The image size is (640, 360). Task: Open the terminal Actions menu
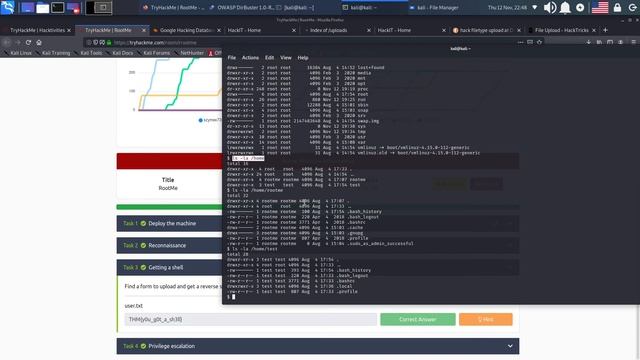(250, 58)
